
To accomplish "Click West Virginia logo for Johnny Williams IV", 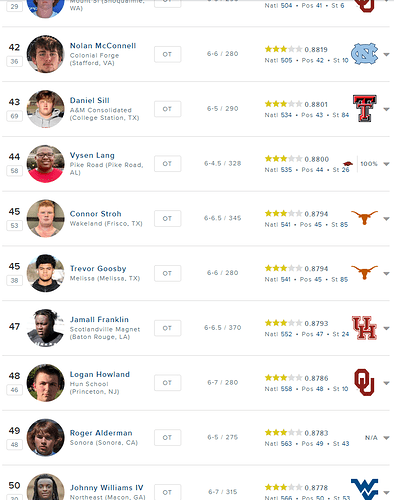I will click(364, 489).
